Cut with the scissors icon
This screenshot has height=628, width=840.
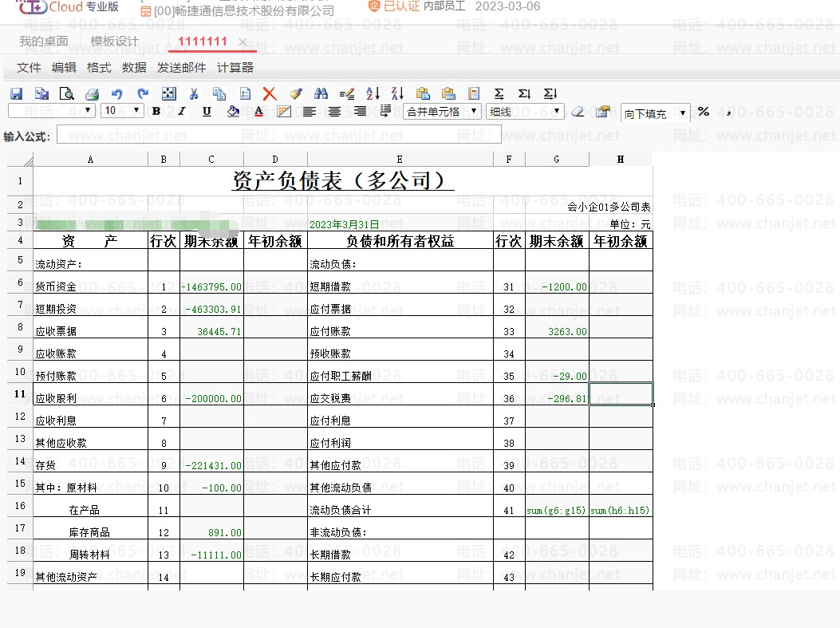pos(194,94)
